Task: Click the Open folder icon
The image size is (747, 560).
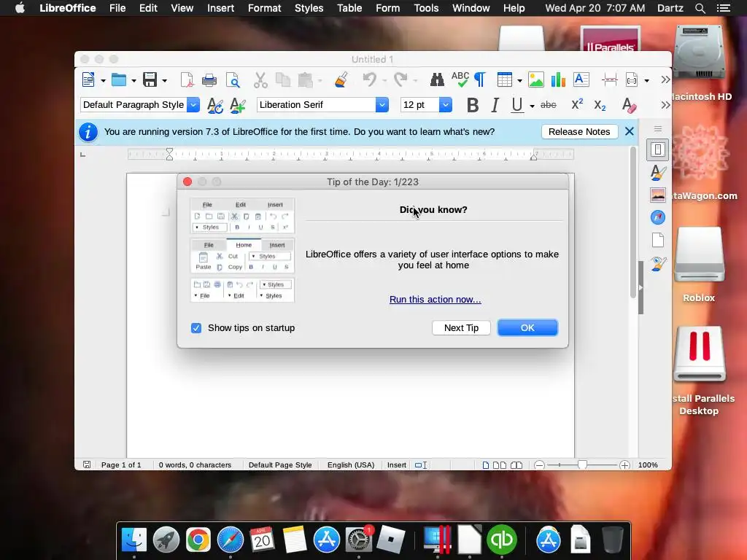Action: (119, 79)
